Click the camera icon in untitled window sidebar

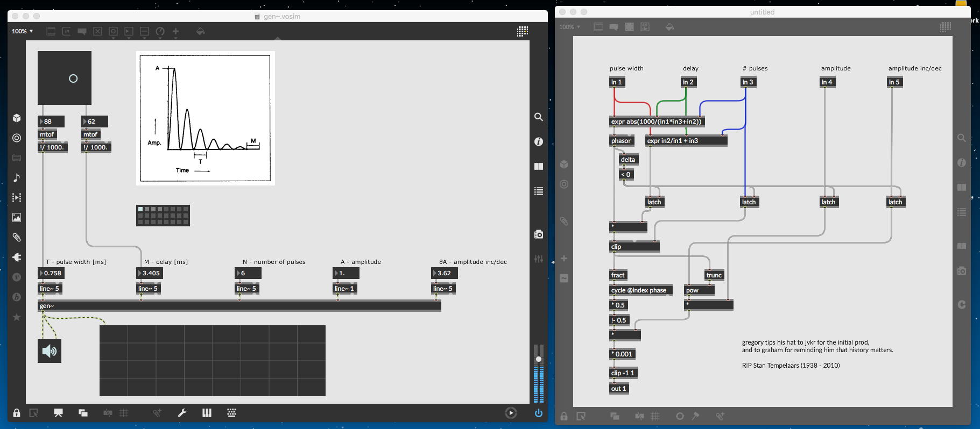[961, 271]
